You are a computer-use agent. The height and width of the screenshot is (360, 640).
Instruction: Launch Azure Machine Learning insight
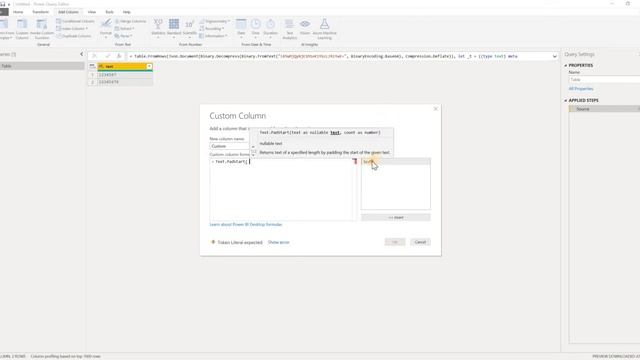(324, 29)
